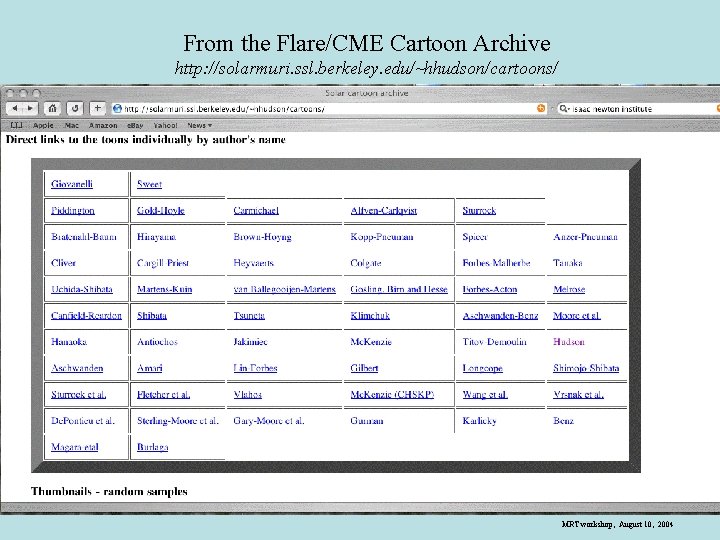Image resolution: width=720 pixels, height=540 pixels.
Task: Open the Colgate link
Action: point(366,263)
